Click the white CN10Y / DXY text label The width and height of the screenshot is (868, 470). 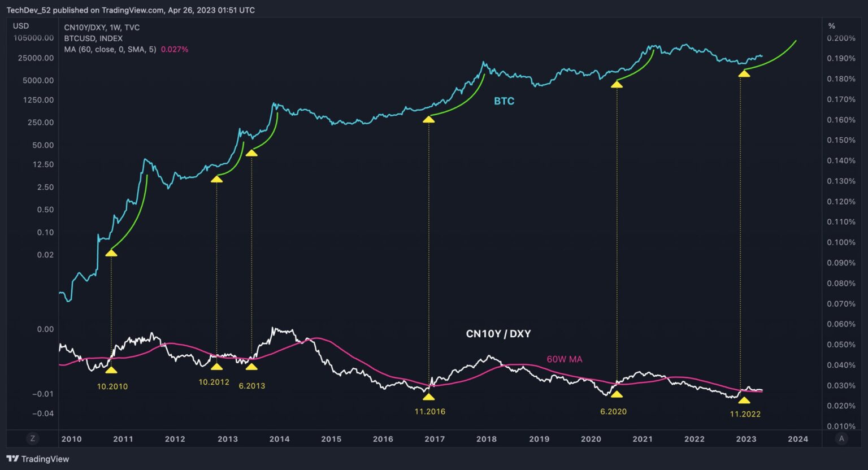498,334
